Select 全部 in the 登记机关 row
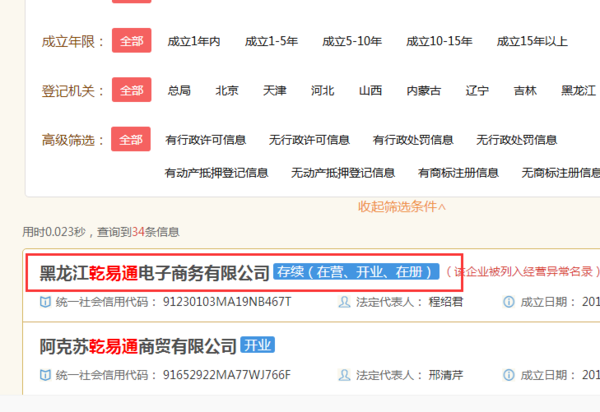Viewport: 600px width, 412px height. point(131,90)
